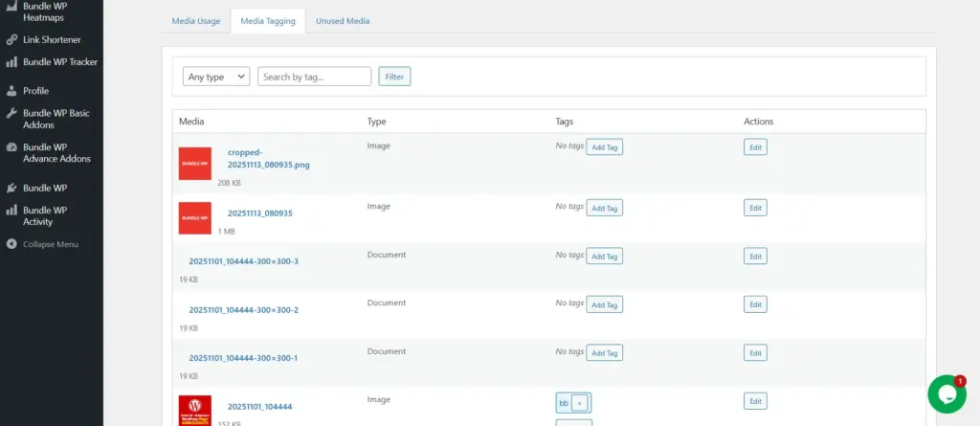The width and height of the screenshot is (980, 426).
Task: Click the Type column header
Action: click(x=376, y=122)
